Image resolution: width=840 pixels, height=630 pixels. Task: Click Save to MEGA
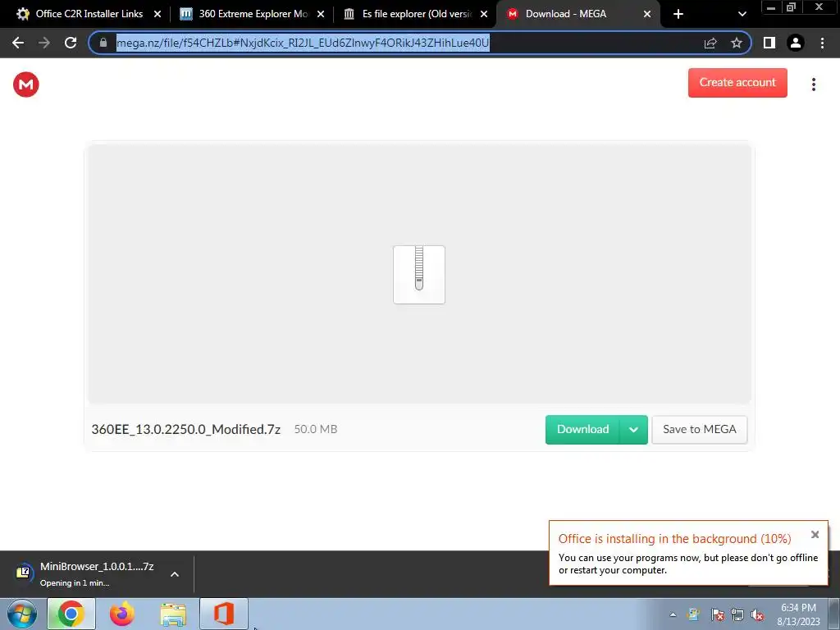699,429
